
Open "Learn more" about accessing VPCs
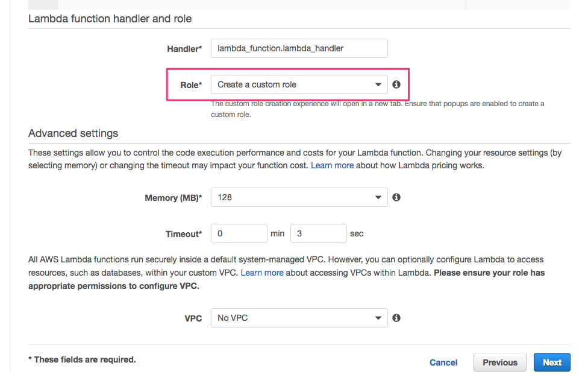(262, 273)
